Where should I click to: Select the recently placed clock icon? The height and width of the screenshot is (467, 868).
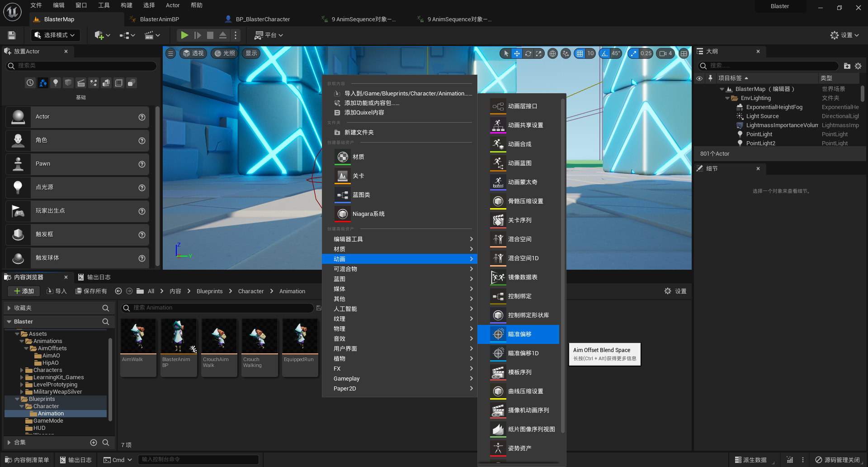click(30, 83)
